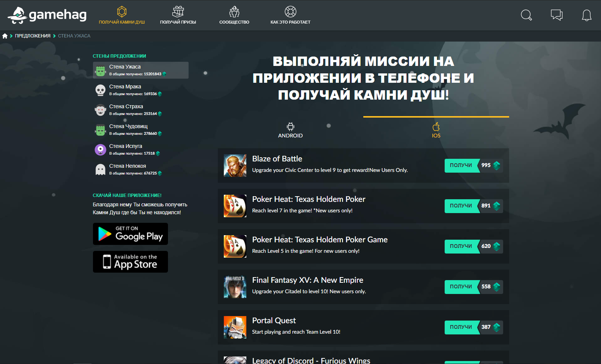Select Стена Чудовищ offer wall
The height and width of the screenshot is (364, 601).
(x=141, y=130)
